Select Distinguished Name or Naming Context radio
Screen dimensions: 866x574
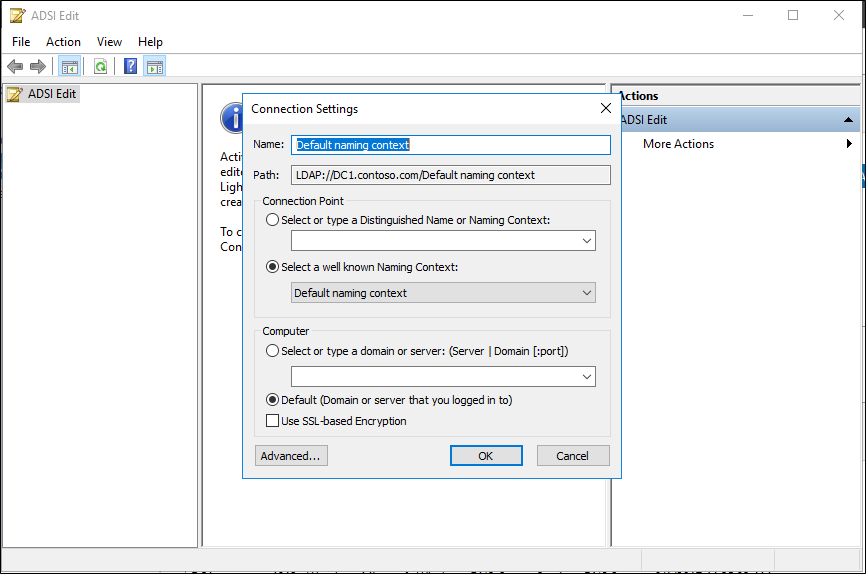pyautogui.click(x=272, y=220)
